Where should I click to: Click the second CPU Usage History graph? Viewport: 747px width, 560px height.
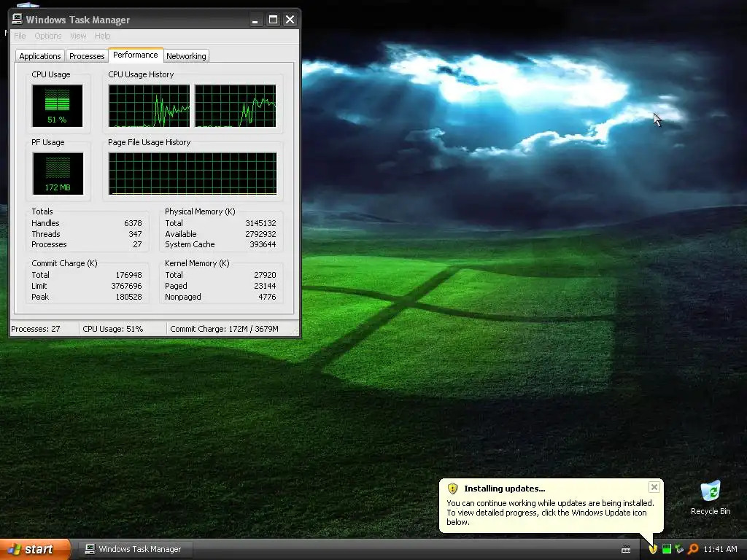click(236, 106)
